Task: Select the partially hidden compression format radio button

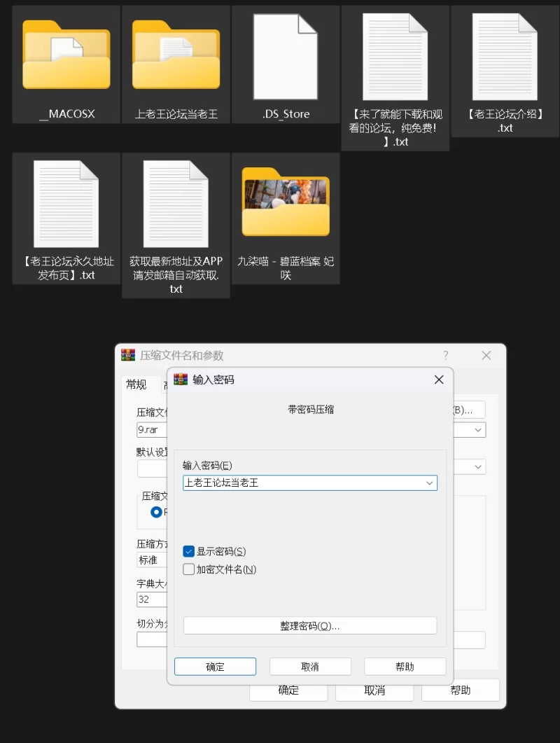Action: tap(157, 512)
